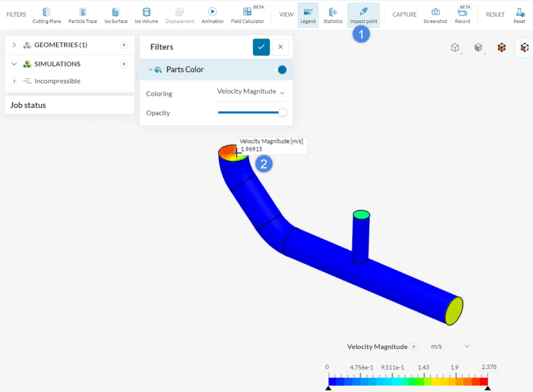533x392 pixels.
Task: Expand the GEOMETRIES tree item
Action: click(x=14, y=45)
